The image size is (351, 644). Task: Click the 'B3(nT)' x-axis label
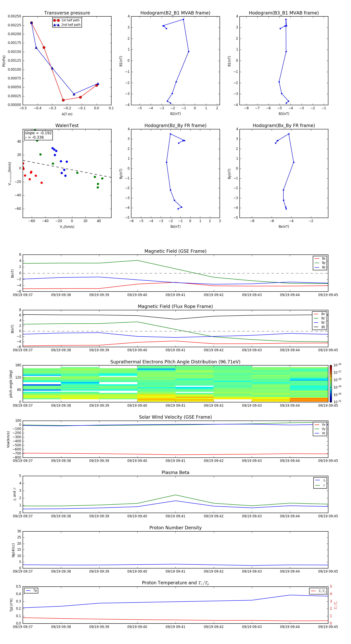(x=284, y=114)
